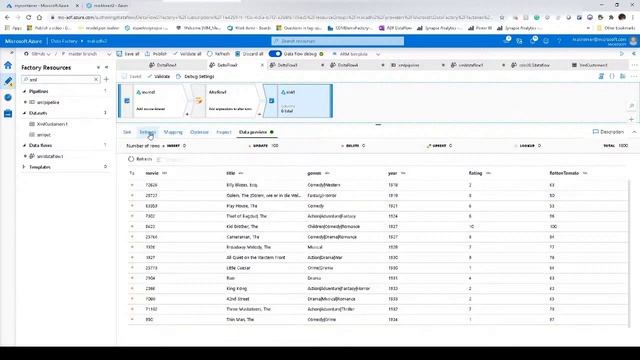Click Validate in the data flow toolbar

pyautogui.click(x=159, y=76)
